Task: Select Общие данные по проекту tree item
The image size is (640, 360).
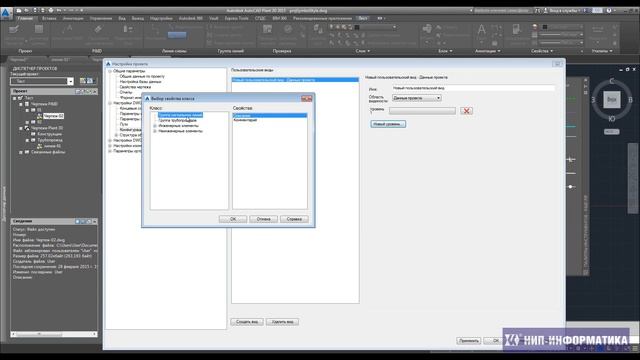Action: 142,76
